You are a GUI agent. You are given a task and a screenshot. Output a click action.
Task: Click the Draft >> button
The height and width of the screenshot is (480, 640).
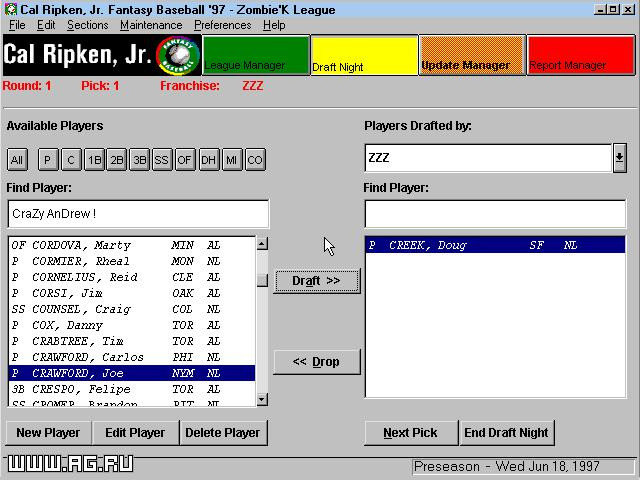(x=317, y=281)
